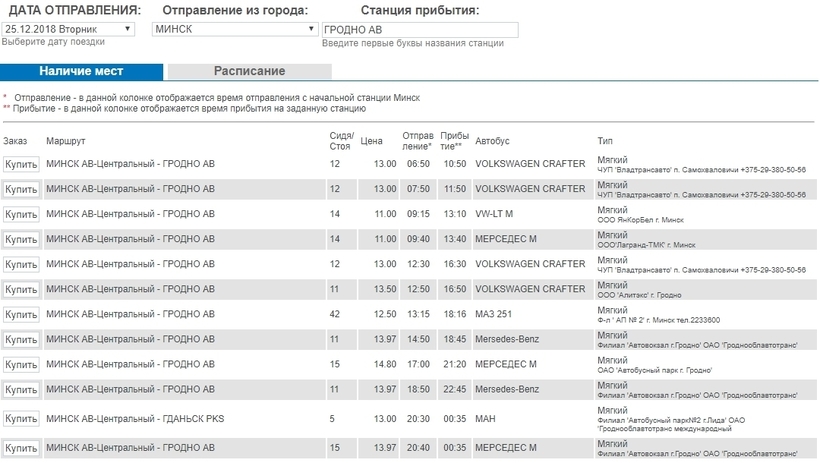Click the ДАТА ОТПРАВЛЕНИЯ label

75,10
